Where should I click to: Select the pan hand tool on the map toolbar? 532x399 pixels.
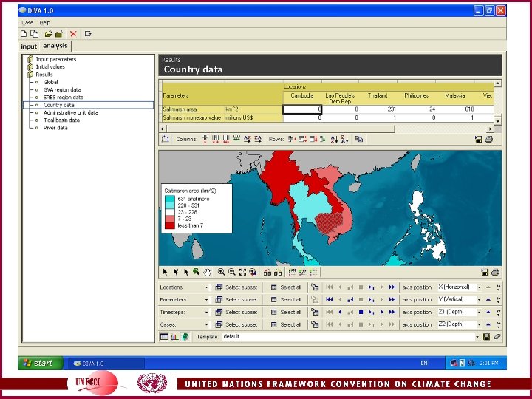208,272
